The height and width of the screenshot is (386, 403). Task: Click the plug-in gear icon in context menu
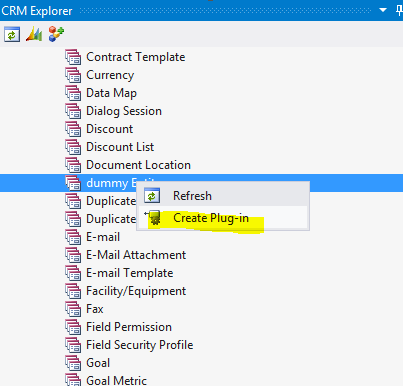pos(152,218)
